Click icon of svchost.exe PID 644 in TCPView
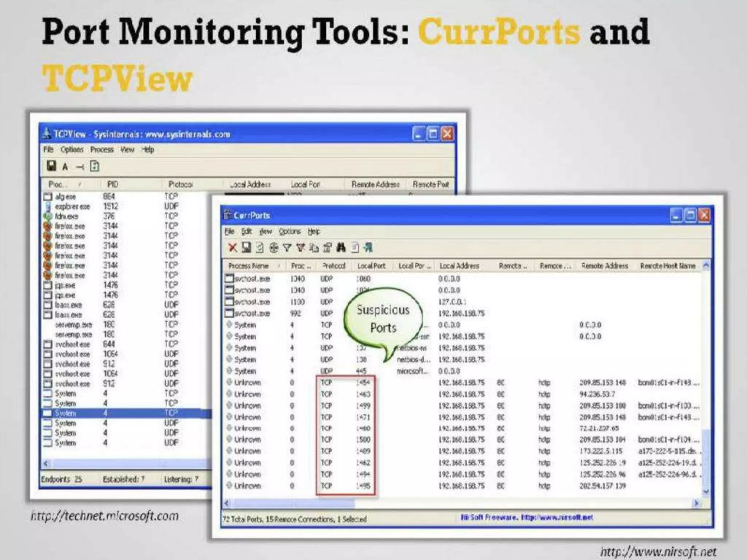Image resolution: width=747 pixels, height=560 pixels. pyautogui.click(x=48, y=344)
